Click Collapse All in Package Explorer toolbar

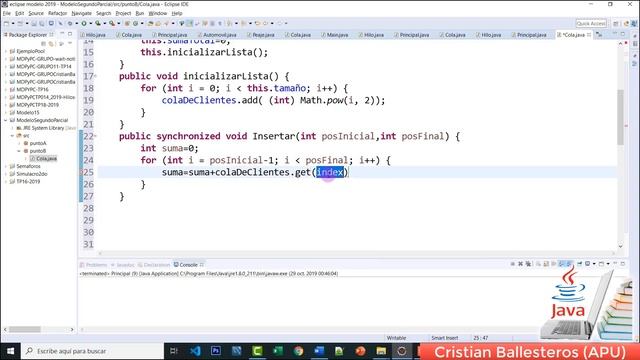tap(44, 43)
